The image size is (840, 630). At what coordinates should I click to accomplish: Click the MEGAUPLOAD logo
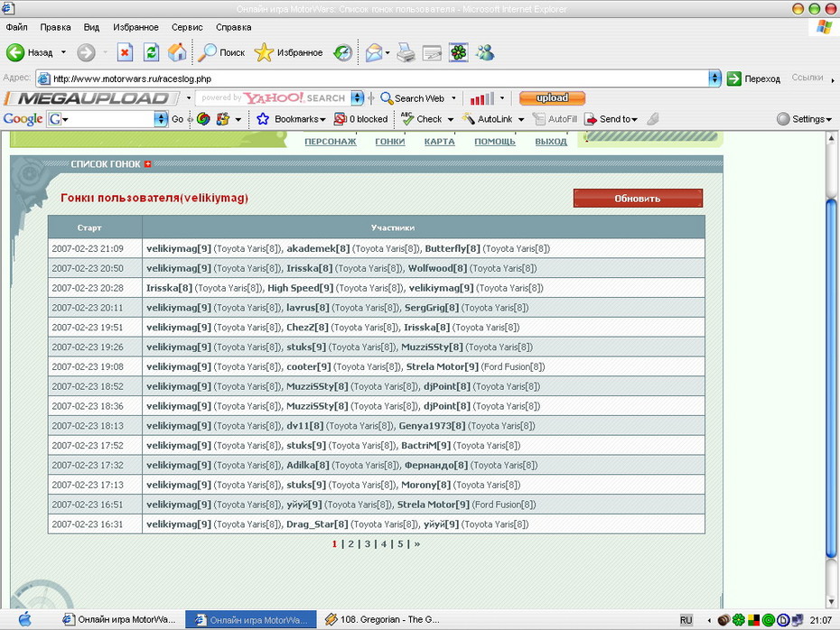point(92,98)
